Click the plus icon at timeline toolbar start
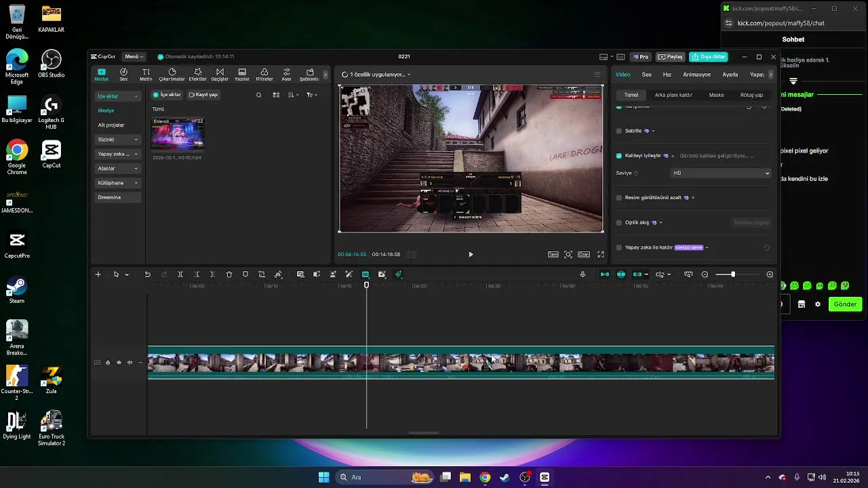Screen dimensions: 868x488 tap(98, 274)
